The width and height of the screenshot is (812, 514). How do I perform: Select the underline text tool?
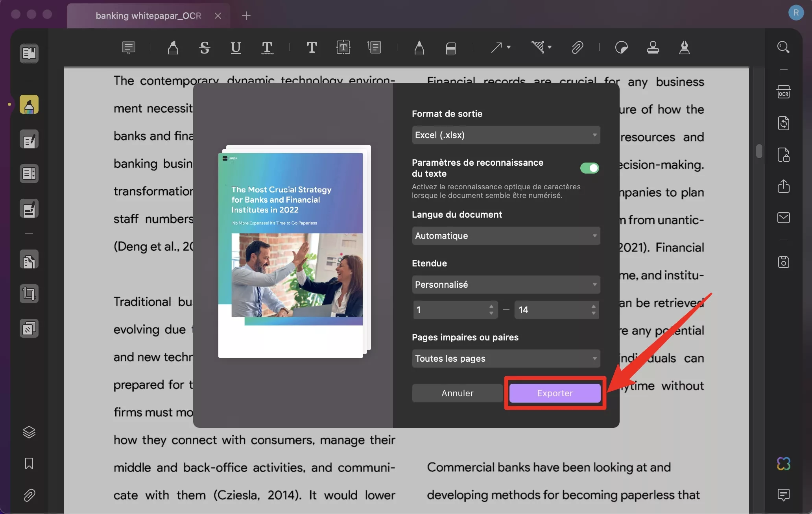[x=236, y=48]
